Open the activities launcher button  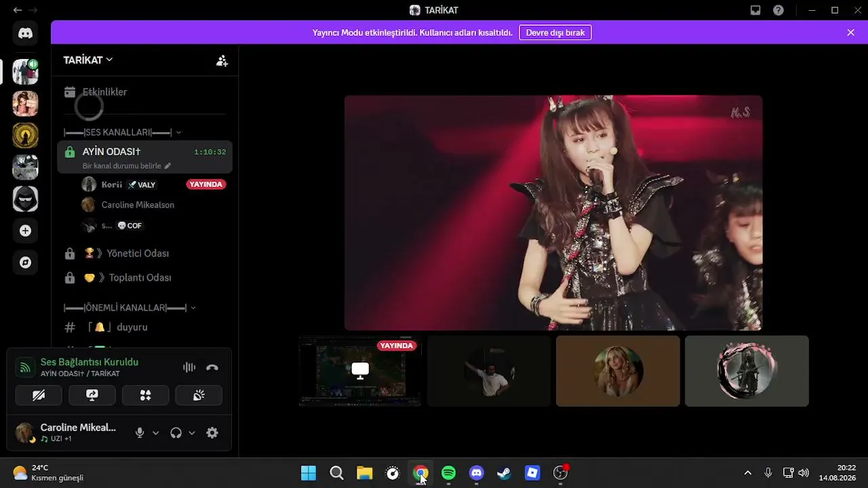pyautogui.click(x=145, y=395)
